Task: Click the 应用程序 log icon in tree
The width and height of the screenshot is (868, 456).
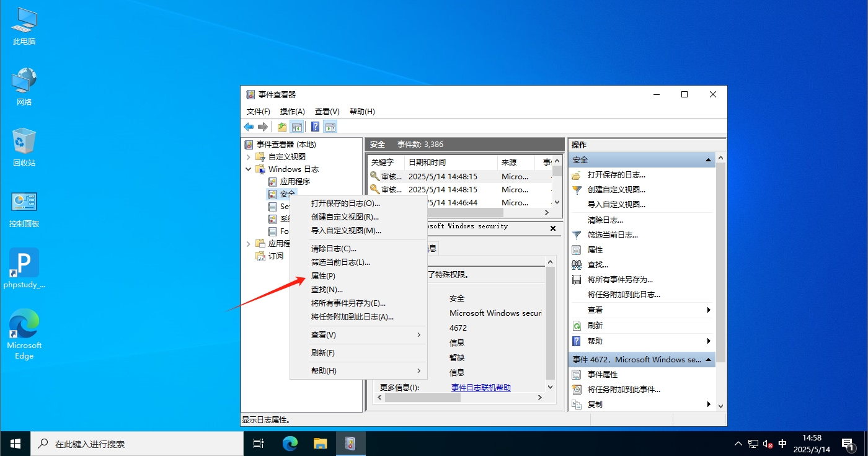Action: [272, 182]
